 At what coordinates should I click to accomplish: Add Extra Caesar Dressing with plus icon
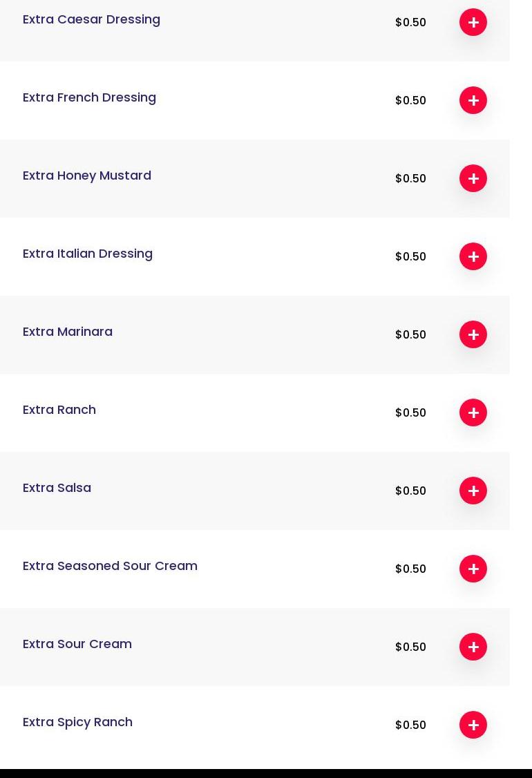coord(473,22)
